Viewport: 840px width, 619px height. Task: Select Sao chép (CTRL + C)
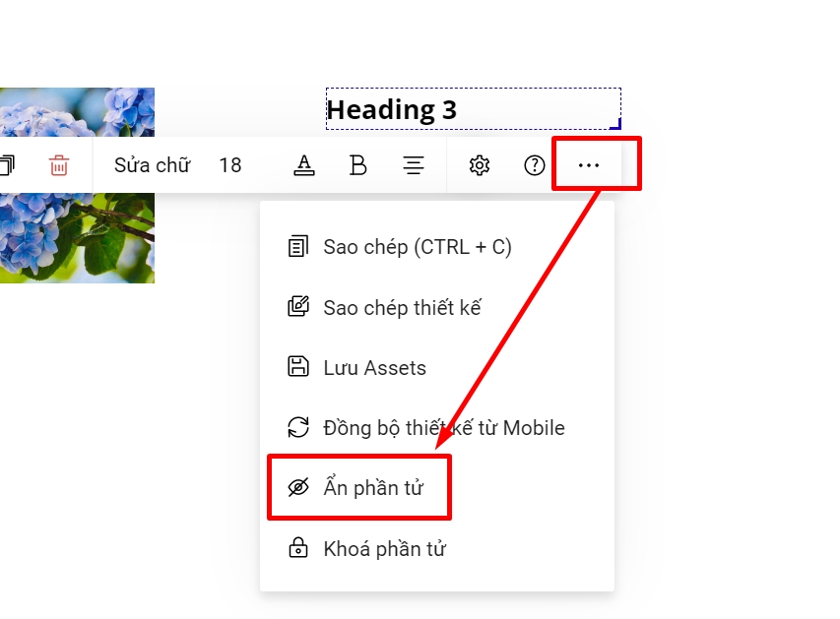(418, 247)
